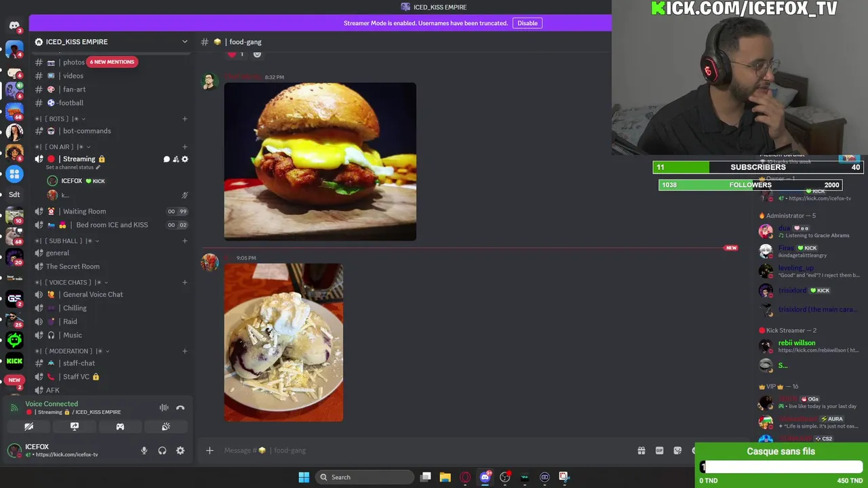Open message attachment plus button
The width and height of the screenshot is (868, 488).
click(x=210, y=450)
